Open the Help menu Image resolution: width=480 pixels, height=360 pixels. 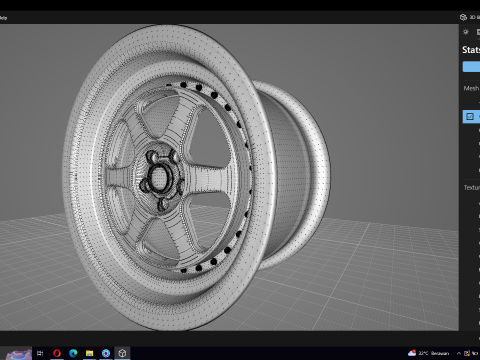pos(3,18)
